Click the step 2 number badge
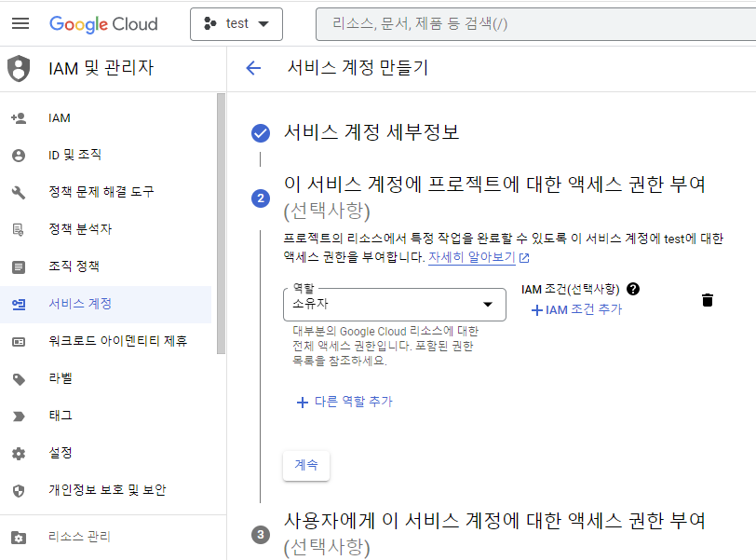 [x=261, y=198]
